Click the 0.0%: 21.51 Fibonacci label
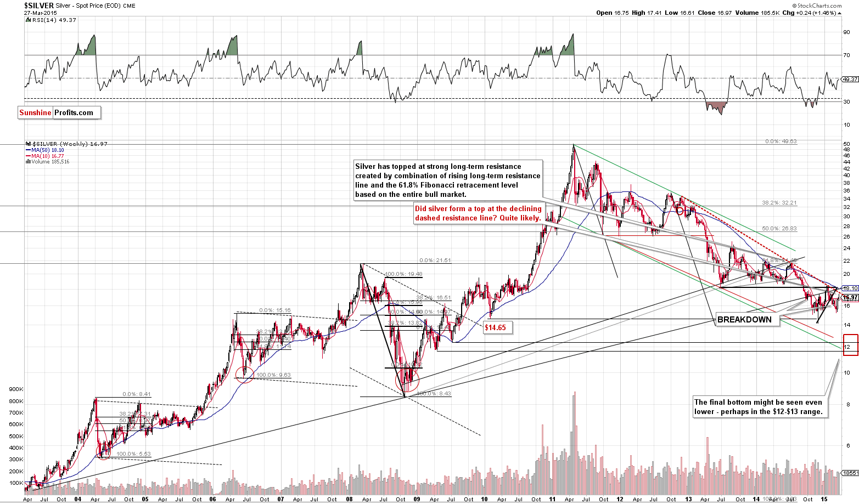The height and width of the screenshot is (504, 859). point(435,261)
